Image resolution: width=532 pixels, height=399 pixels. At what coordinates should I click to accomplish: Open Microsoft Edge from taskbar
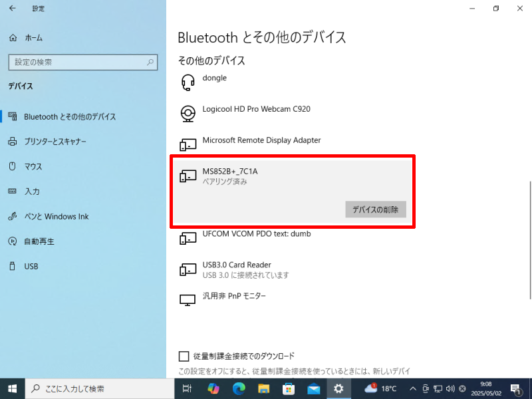click(239, 389)
